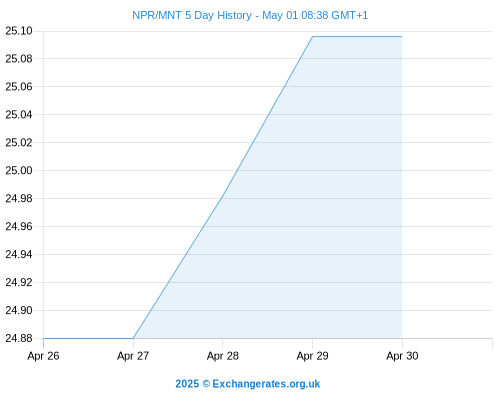The width and height of the screenshot is (495, 400).
Task: Click the 25.06 y-axis value label
Action: (x=19, y=87)
